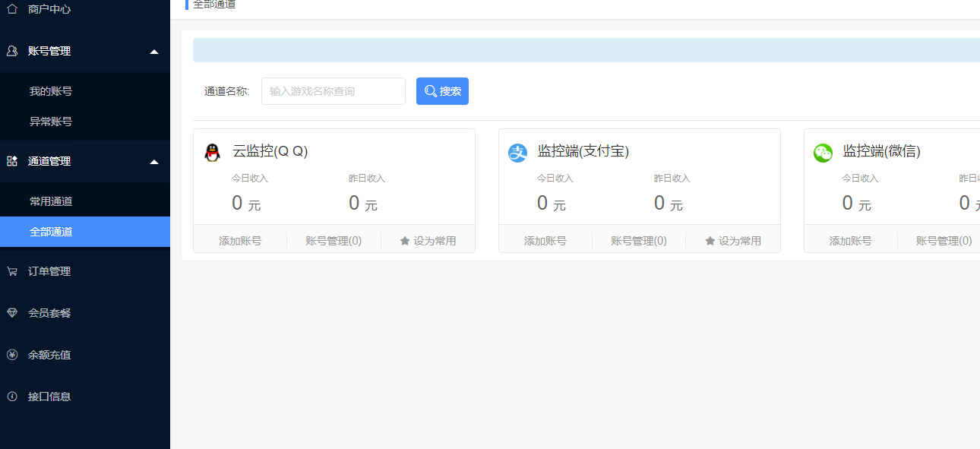Click the WeChat icon on 监控端(微信) card
Image resolution: width=980 pixels, height=449 pixels.
click(x=823, y=153)
